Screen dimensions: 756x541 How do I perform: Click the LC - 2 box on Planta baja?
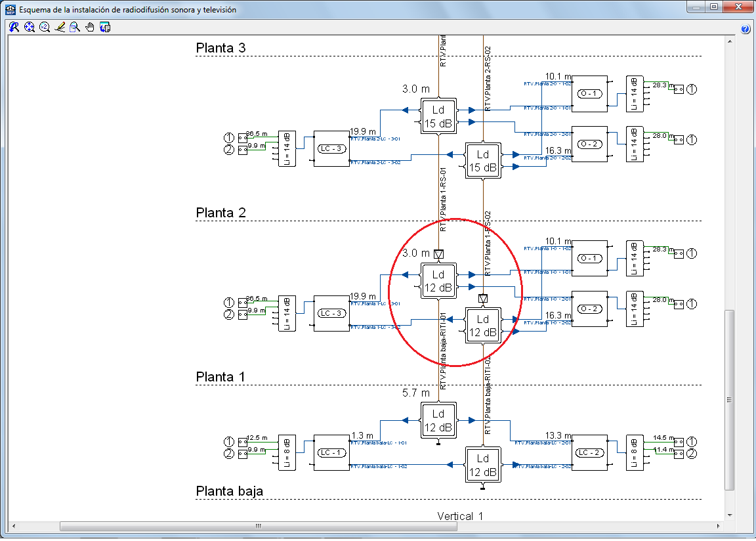tap(589, 453)
